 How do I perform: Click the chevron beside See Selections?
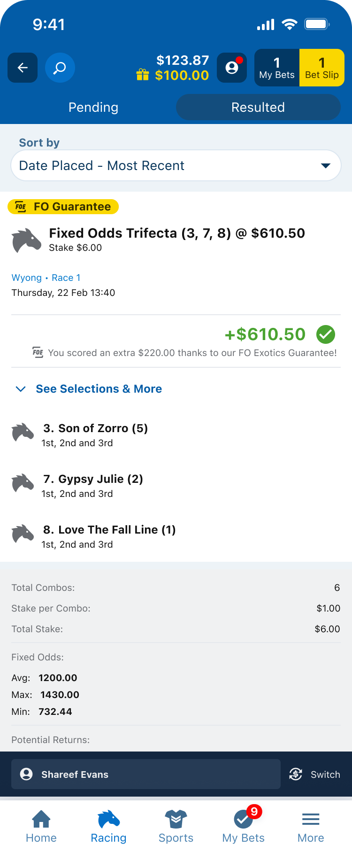coord(21,389)
